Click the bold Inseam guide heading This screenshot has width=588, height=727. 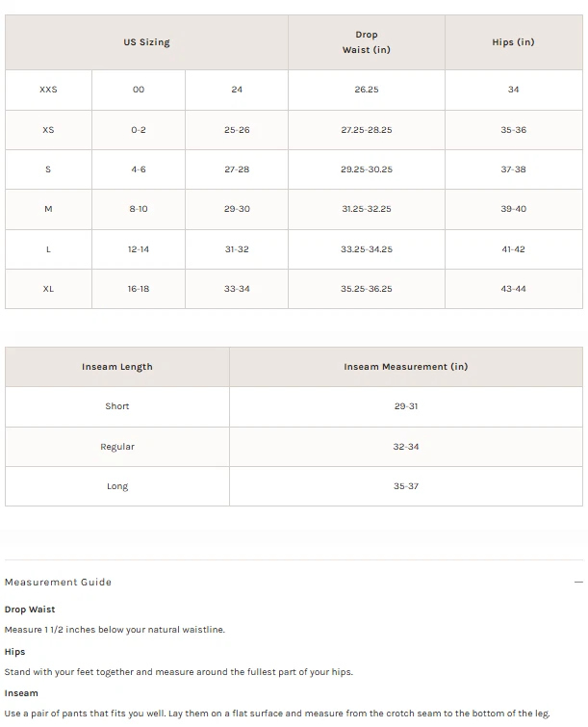tap(21, 693)
